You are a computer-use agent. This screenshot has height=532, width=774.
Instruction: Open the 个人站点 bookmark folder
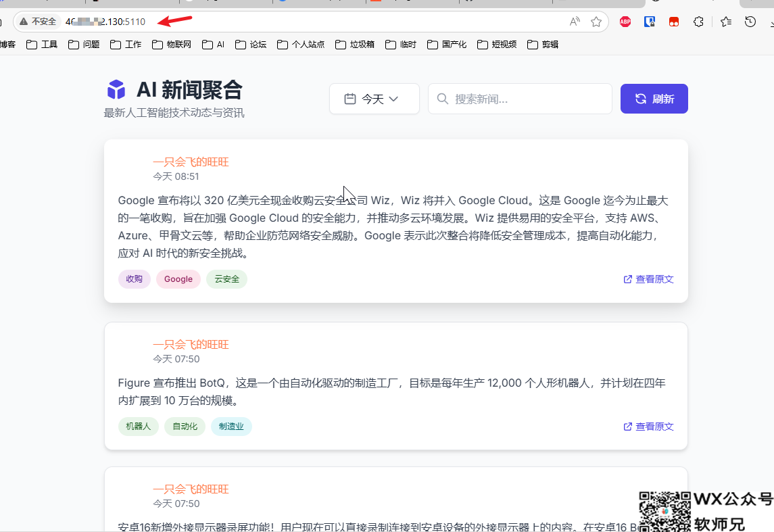(301, 45)
